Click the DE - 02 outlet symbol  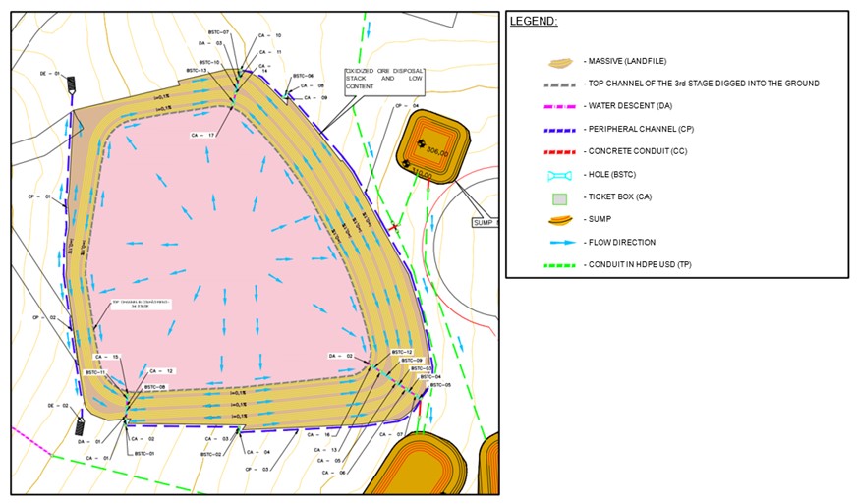(x=81, y=427)
